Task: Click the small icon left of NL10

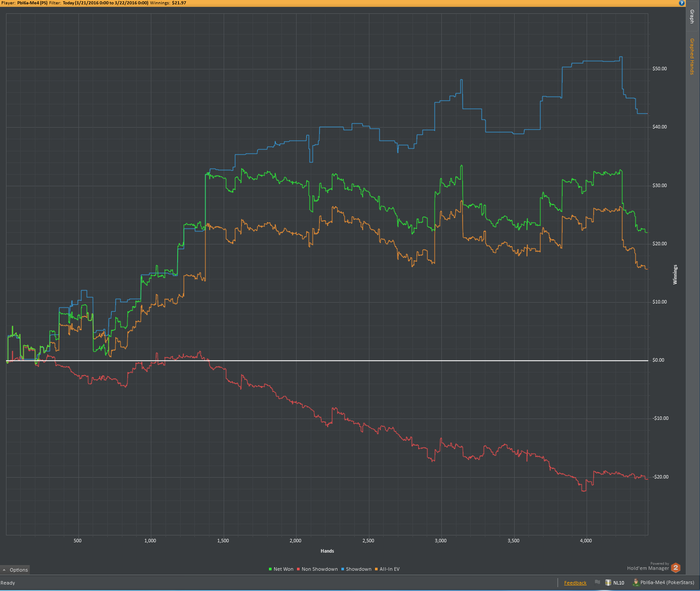Action: pyautogui.click(x=597, y=582)
